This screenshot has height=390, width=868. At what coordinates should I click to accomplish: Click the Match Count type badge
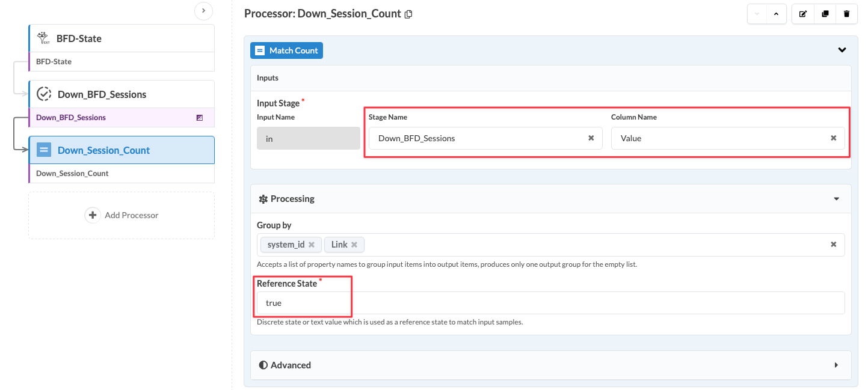tap(286, 50)
